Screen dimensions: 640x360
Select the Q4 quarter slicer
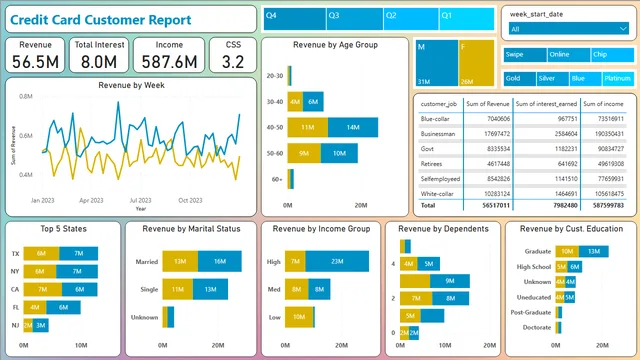(x=295, y=19)
